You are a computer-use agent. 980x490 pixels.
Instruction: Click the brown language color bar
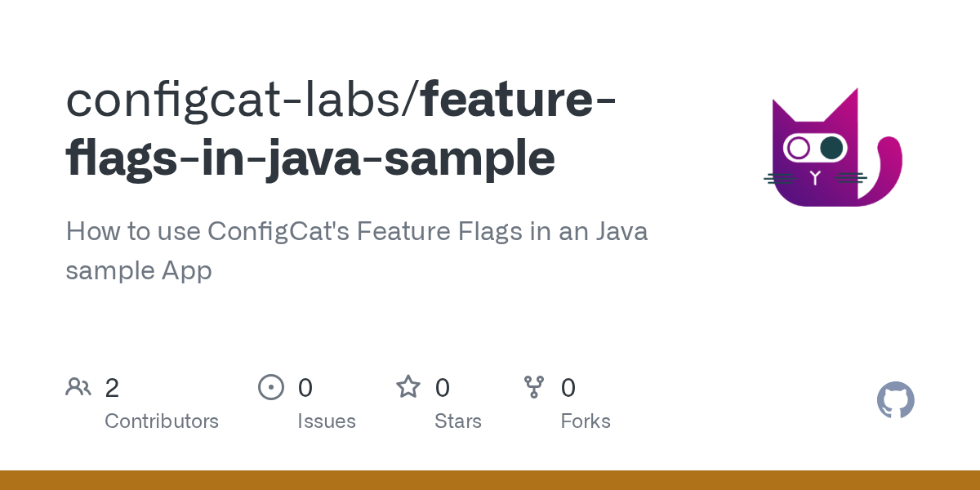490,480
